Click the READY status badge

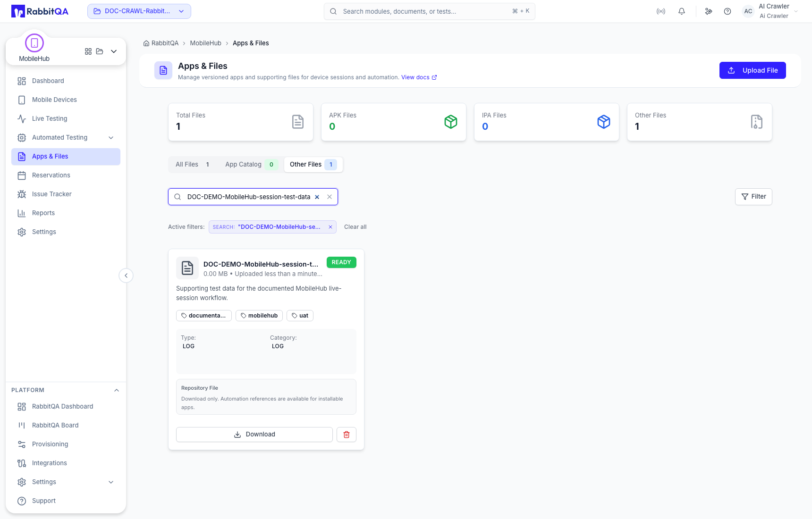(341, 262)
